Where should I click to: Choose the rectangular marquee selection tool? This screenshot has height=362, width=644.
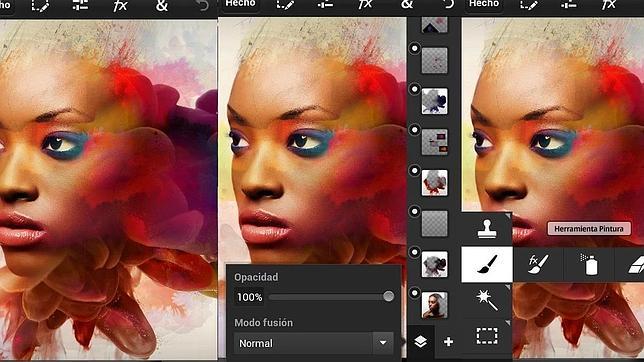tap(487, 336)
